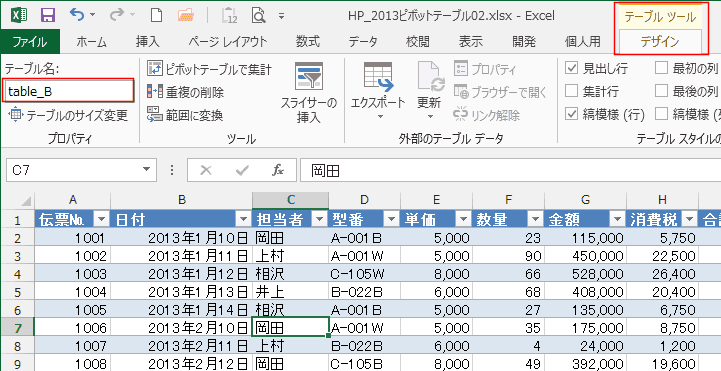
Task: Switch to the 挿入 (Insert) tab
Action: [148, 42]
